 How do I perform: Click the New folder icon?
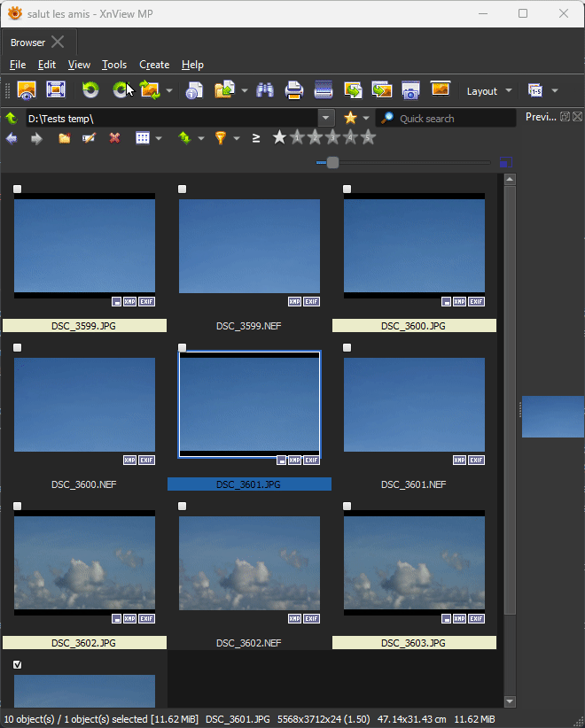click(64, 138)
